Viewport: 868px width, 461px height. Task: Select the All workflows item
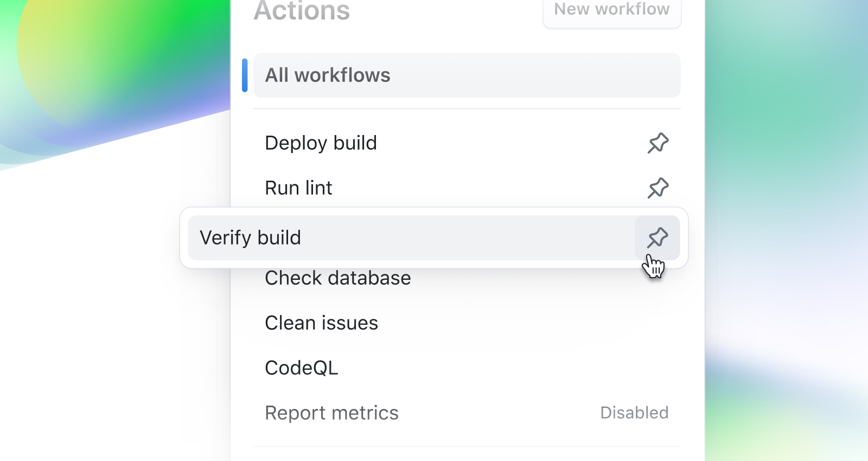pyautogui.click(x=467, y=75)
